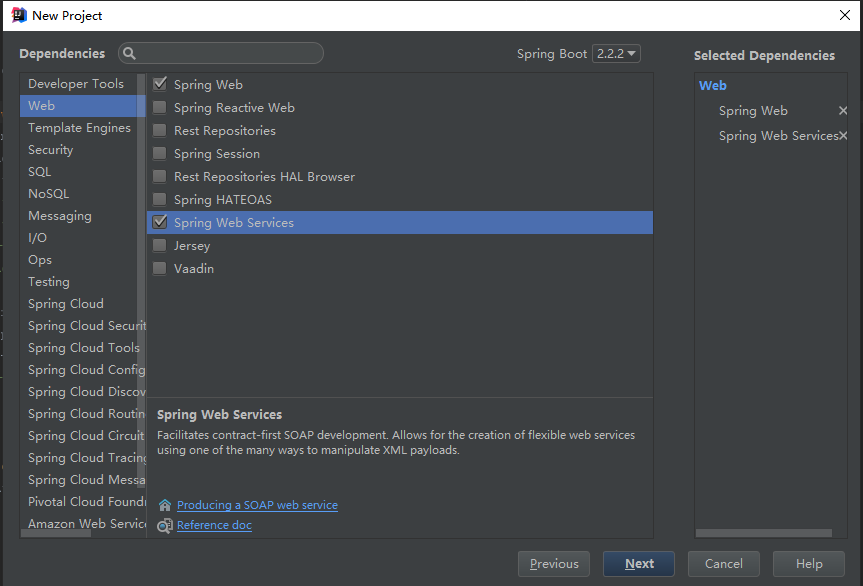This screenshot has width=863, height=586.
Task: Open Spring Cloud Security category
Action: coord(87,326)
